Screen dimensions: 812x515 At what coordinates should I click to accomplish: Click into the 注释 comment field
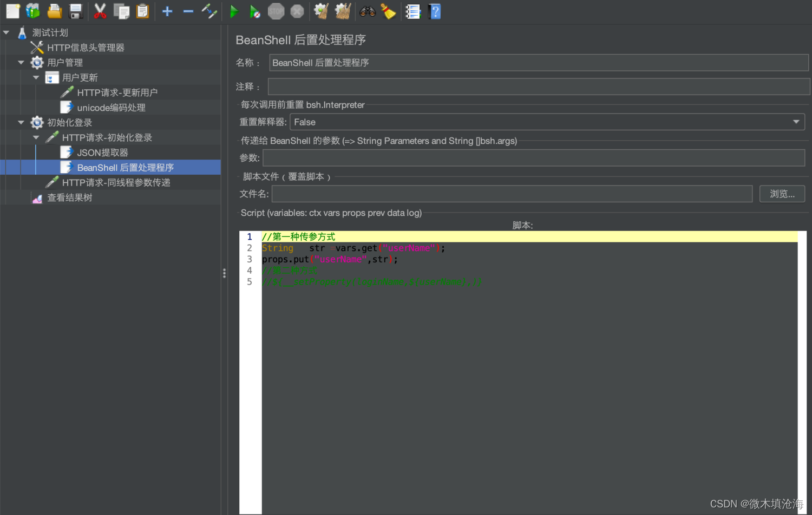pos(539,87)
